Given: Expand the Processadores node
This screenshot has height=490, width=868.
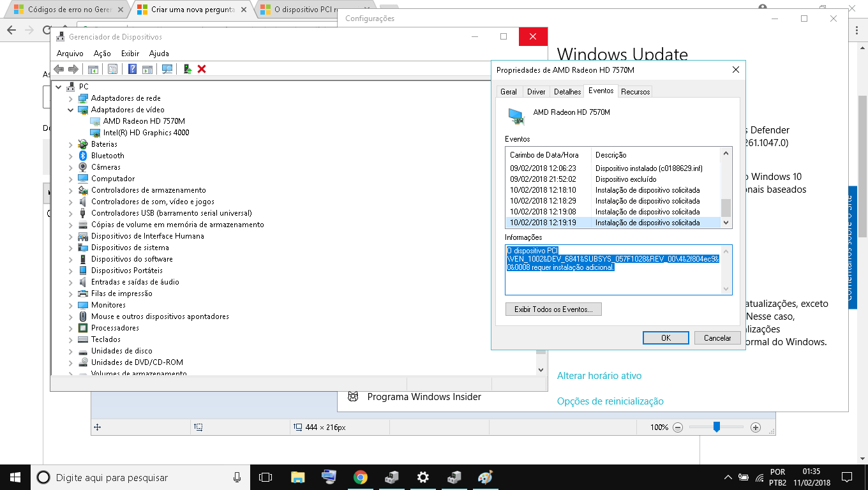Looking at the screenshot, I should 71,328.
